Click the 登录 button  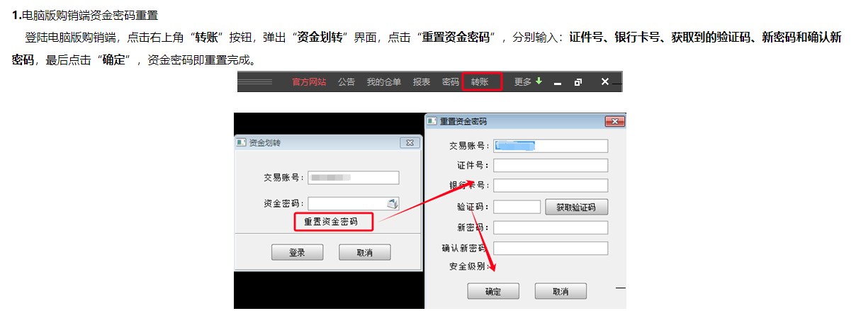(298, 252)
